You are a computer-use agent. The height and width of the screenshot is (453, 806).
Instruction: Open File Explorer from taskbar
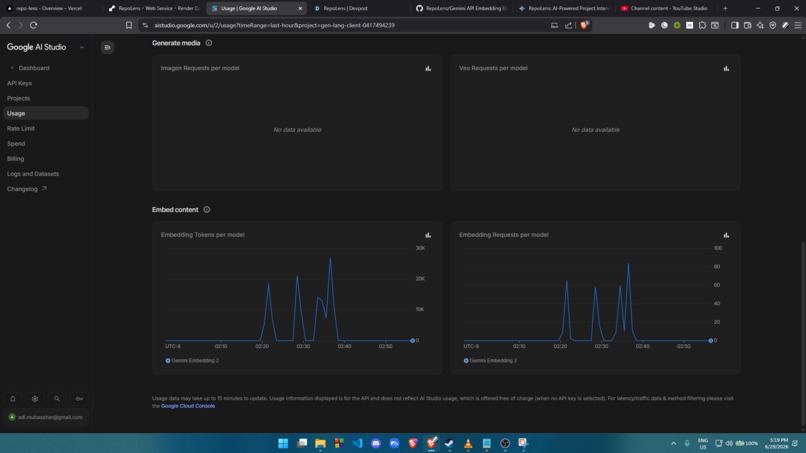(x=320, y=443)
